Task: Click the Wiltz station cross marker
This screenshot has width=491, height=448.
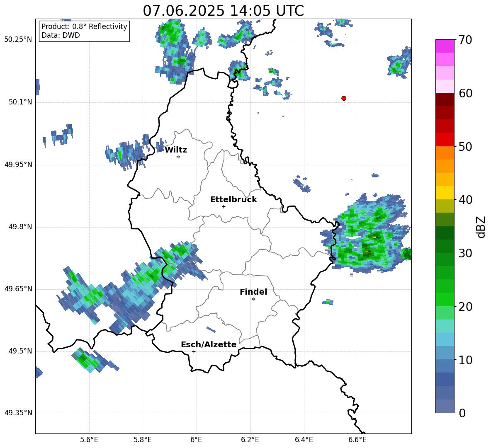Action: click(178, 157)
